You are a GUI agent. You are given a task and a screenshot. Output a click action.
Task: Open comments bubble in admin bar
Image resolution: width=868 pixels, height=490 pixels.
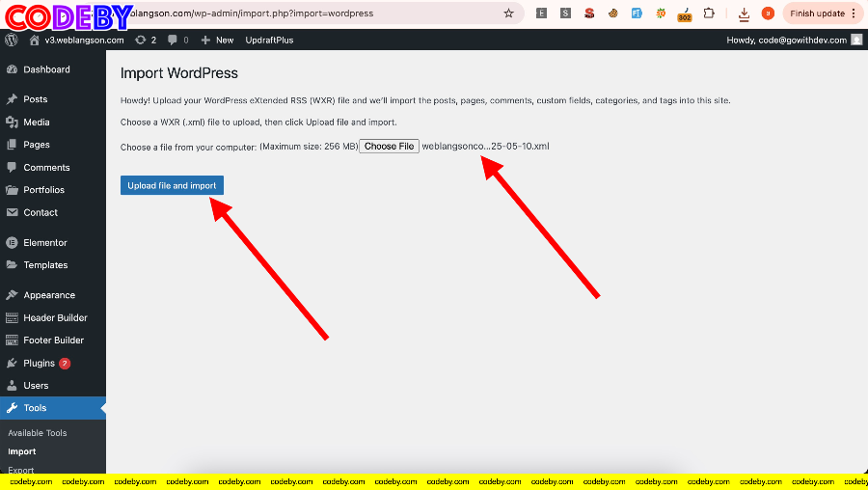(x=177, y=40)
